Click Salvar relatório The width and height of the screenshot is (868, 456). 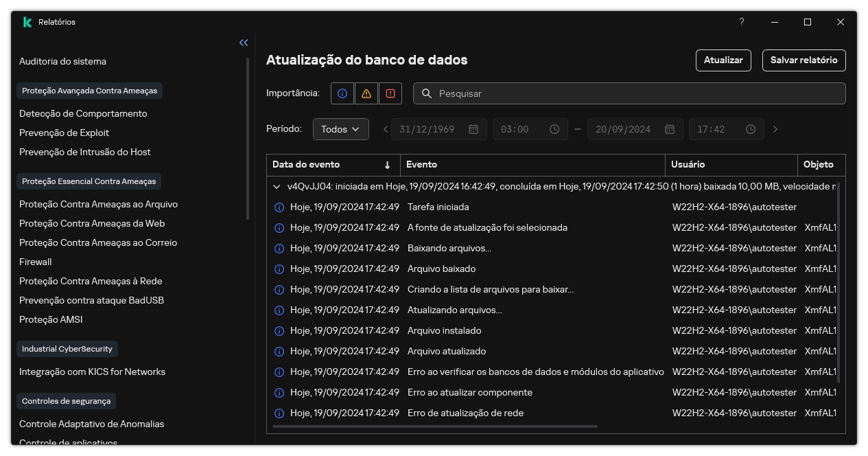[804, 60]
